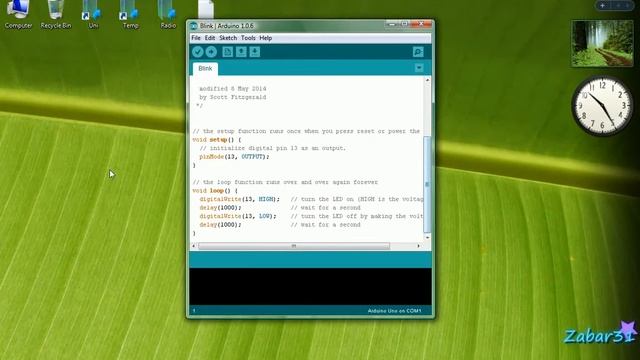Click the Arduino icon in title bar
Image resolution: width=640 pixels, height=360 pixels.
click(x=194, y=26)
